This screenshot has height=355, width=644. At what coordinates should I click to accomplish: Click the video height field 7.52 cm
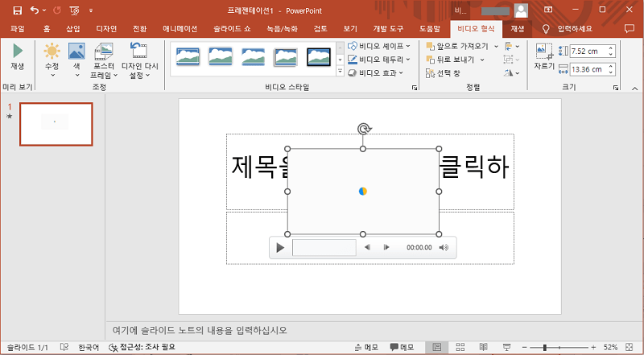tap(589, 51)
